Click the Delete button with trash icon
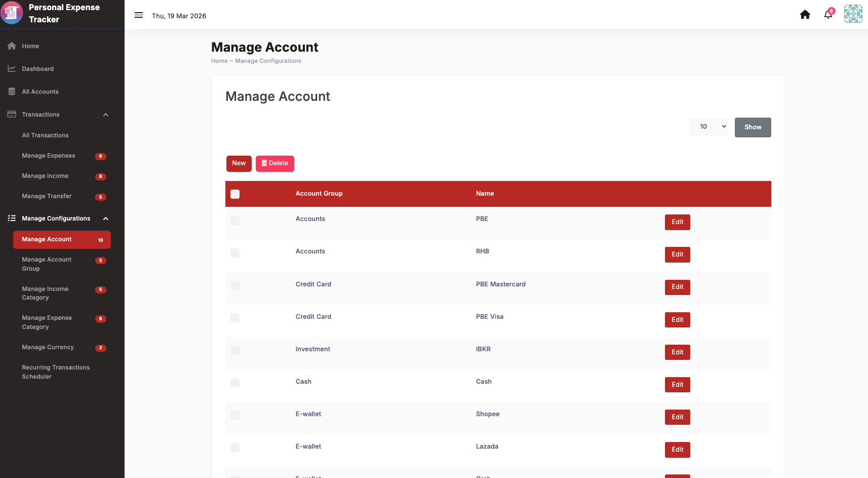The height and width of the screenshot is (478, 868). tap(275, 164)
